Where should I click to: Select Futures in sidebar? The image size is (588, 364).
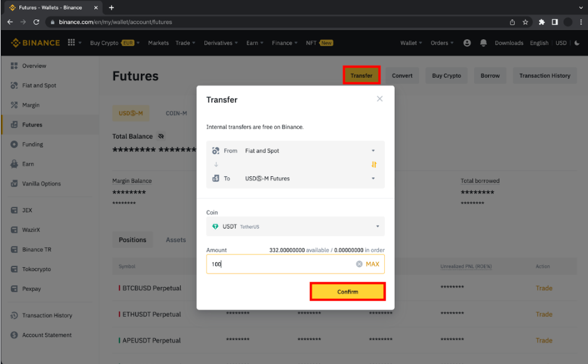50,124
